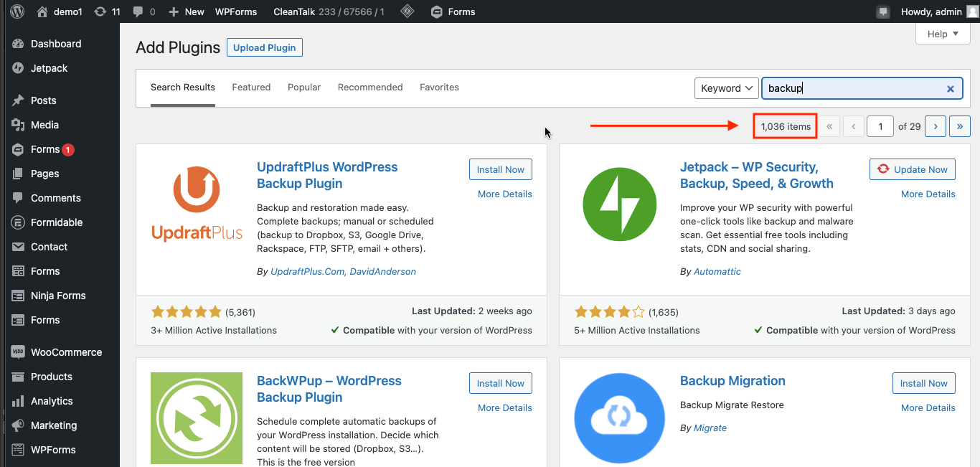Open the Media library icon

(x=19, y=125)
